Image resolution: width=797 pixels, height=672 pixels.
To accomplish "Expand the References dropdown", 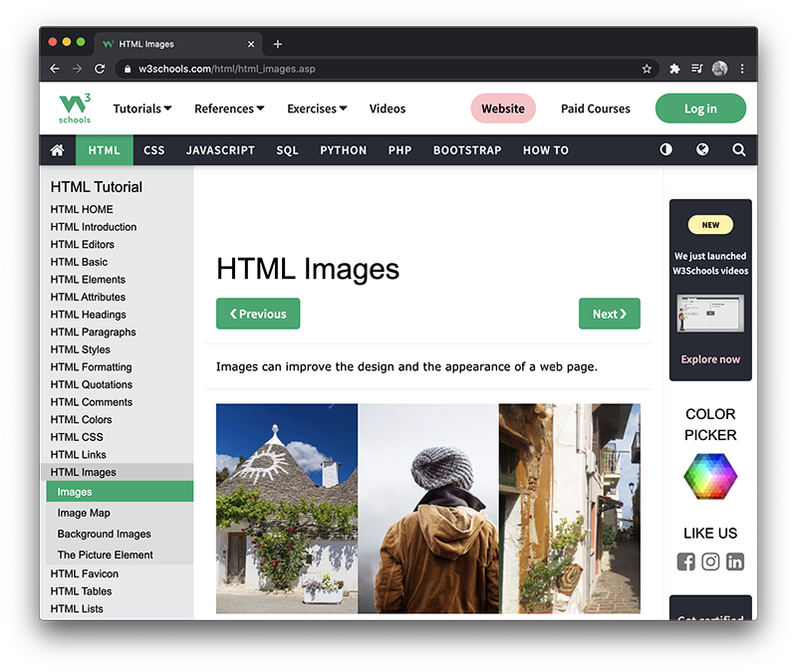I will pos(228,108).
